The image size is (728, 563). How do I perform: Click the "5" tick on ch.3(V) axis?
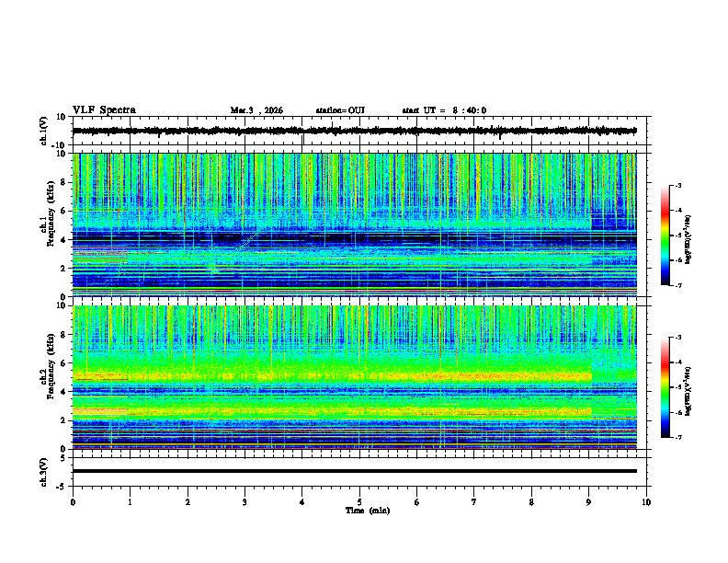pos(64,457)
